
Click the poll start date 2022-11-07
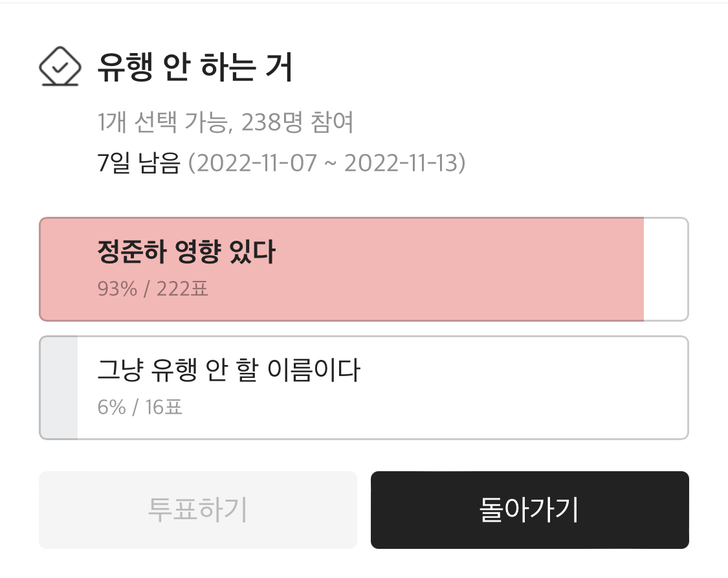tap(256, 163)
